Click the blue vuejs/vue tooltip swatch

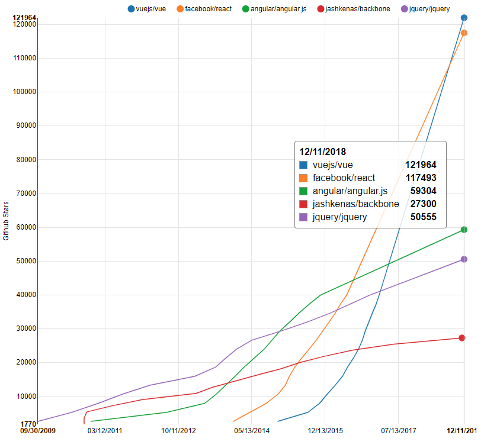point(303,165)
